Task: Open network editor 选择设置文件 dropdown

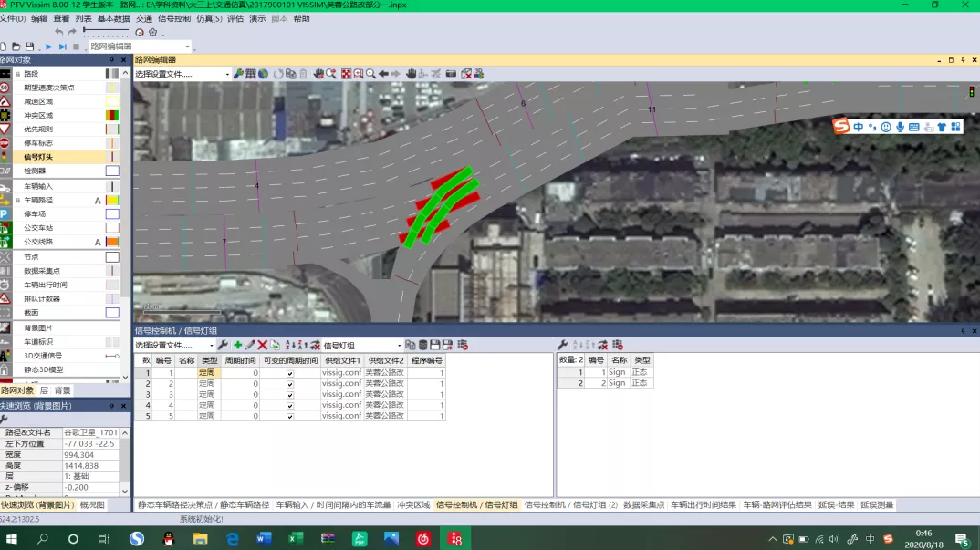Action: [x=227, y=74]
